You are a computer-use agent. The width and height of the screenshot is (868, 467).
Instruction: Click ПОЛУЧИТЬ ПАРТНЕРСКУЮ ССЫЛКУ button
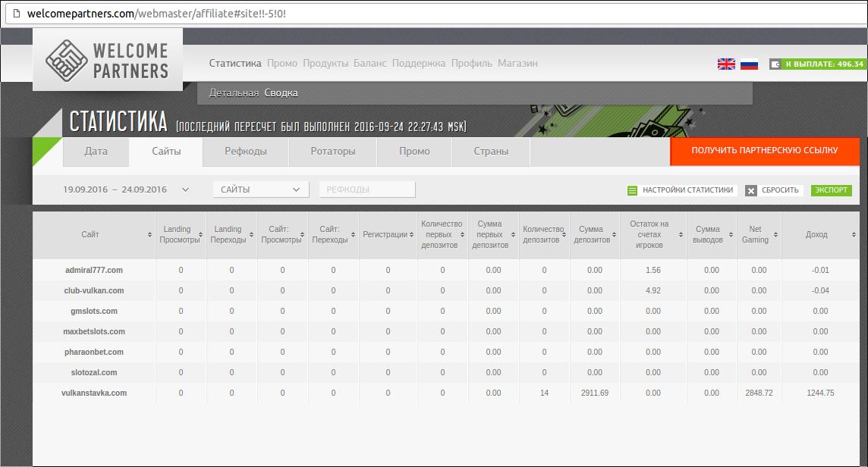coord(765,151)
